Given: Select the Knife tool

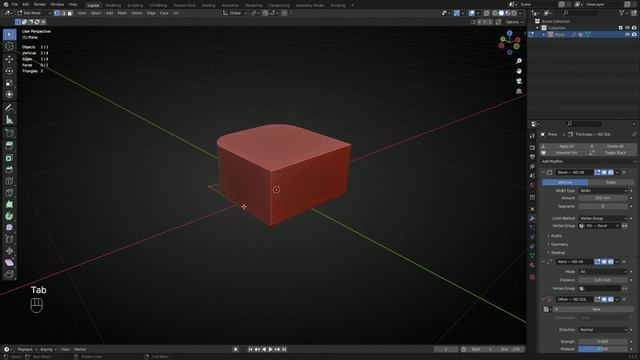Looking at the screenshot, I should point(9,193).
